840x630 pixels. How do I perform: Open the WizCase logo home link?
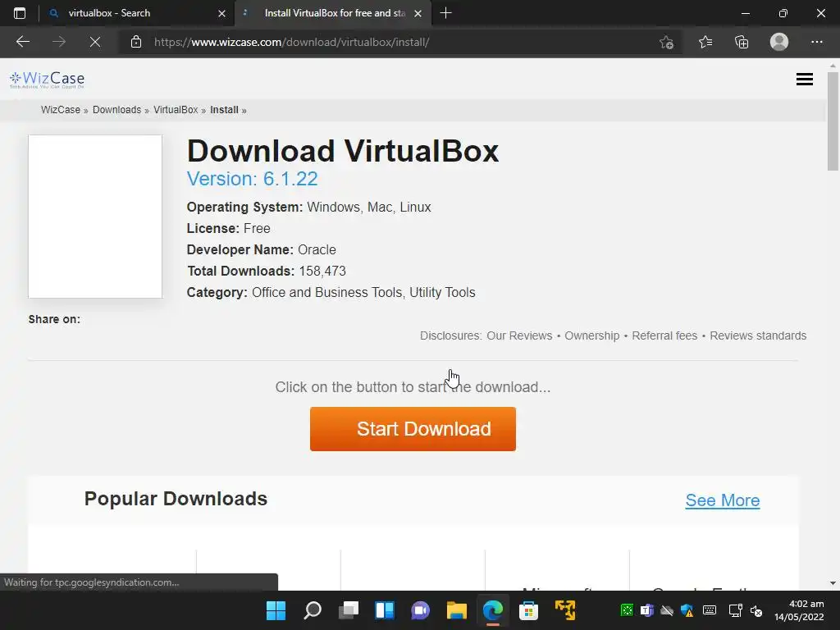(47, 80)
